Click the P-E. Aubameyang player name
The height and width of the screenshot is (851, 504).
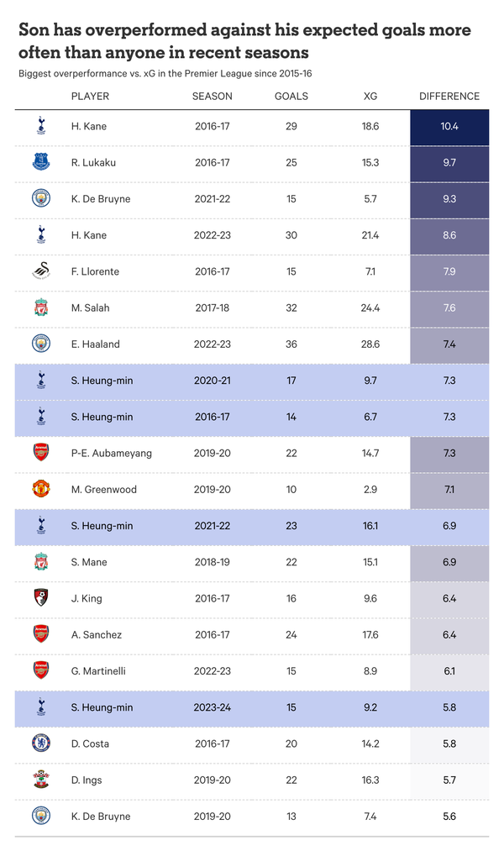112,453
